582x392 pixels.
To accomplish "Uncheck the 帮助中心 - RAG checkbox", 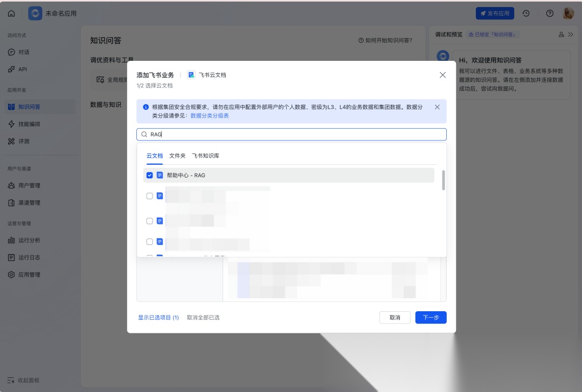I will point(150,175).
